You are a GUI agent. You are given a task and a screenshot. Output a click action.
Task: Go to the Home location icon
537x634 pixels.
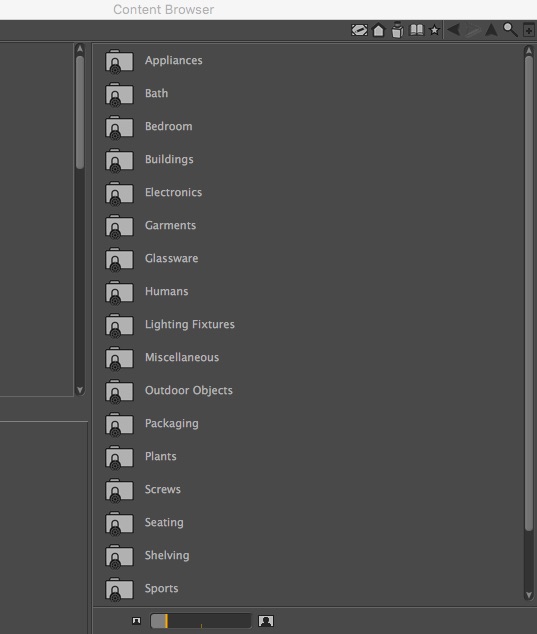pos(378,30)
